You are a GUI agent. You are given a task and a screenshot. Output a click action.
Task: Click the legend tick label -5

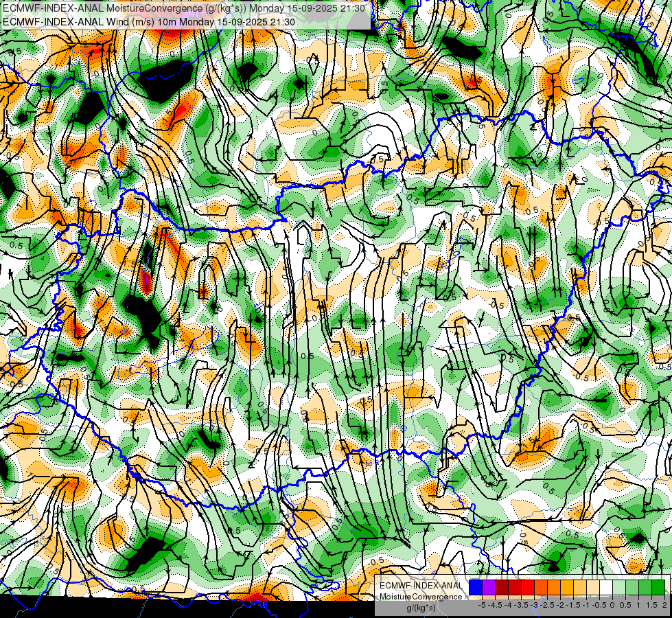(x=482, y=605)
